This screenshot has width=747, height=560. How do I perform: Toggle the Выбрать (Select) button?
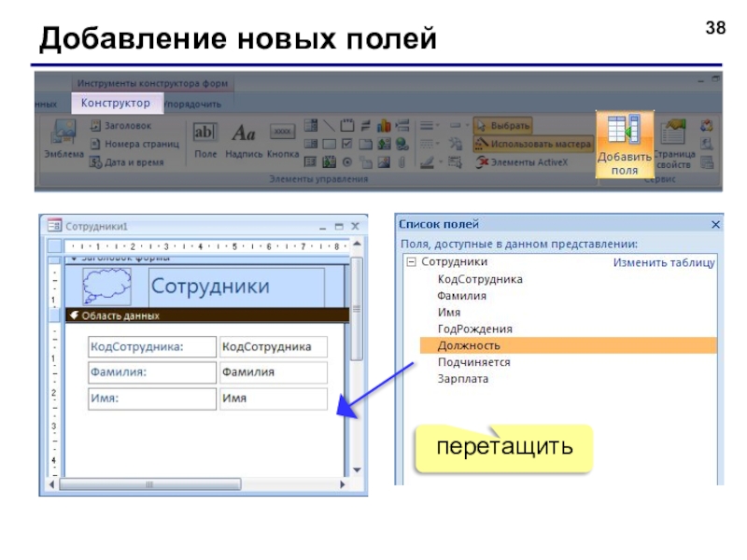click(x=502, y=126)
